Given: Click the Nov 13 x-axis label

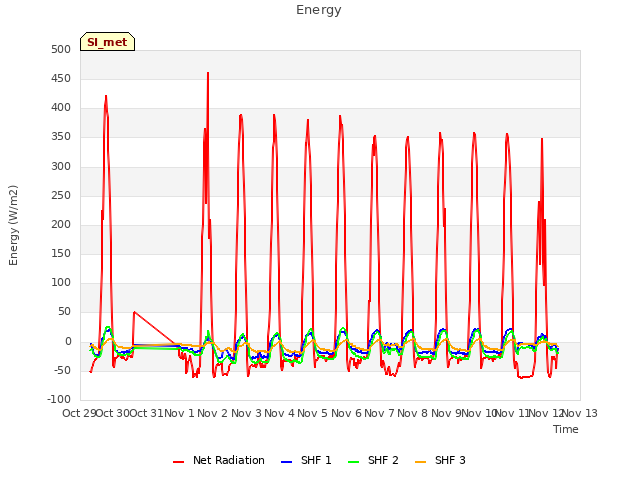Looking at the screenshot, I should tap(580, 413).
